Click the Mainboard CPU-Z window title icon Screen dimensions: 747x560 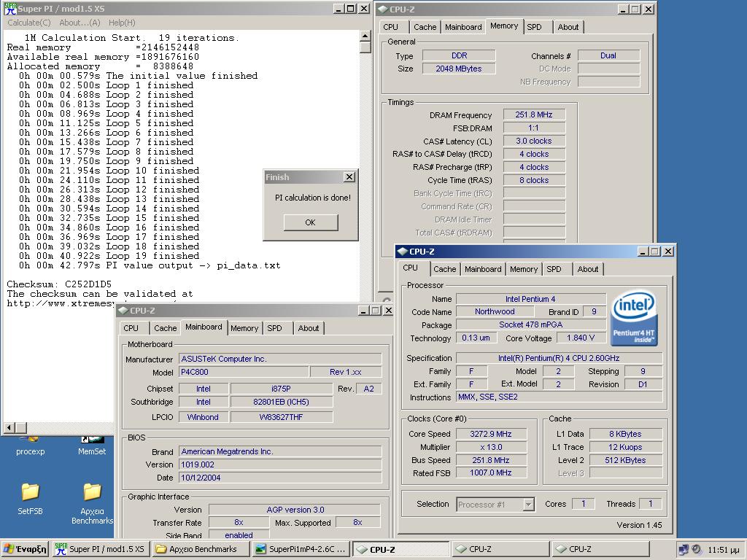pos(123,311)
